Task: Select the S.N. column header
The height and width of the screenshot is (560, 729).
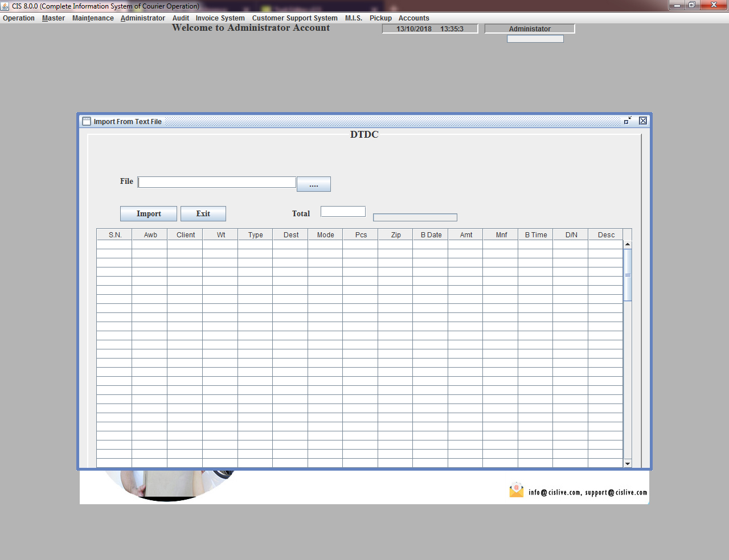Action: click(x=115, y=234)
